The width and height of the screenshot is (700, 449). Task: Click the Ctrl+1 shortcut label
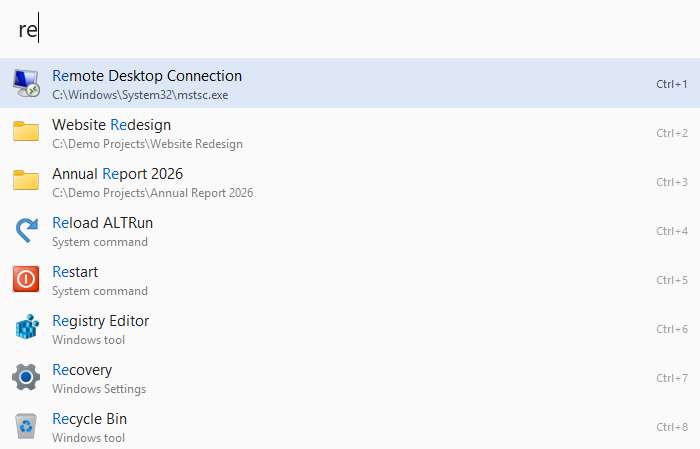pyautogui.click(x=672, y=84)
